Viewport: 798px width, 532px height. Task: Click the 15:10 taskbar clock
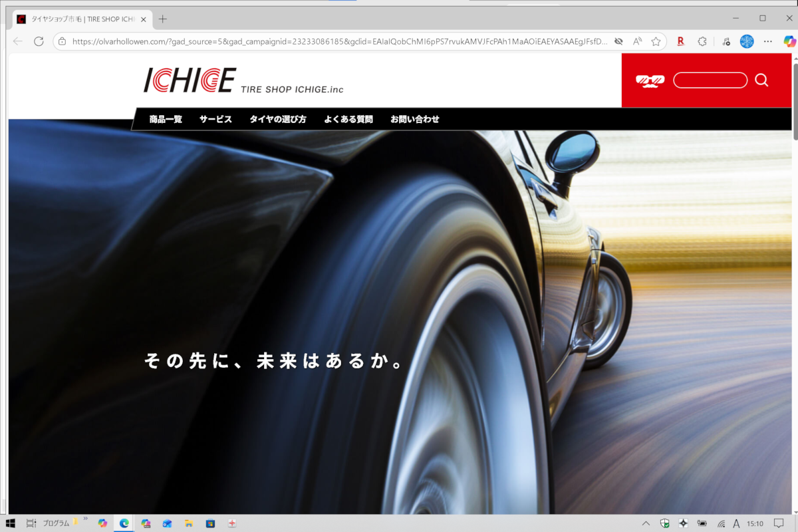tap(755, 523)
